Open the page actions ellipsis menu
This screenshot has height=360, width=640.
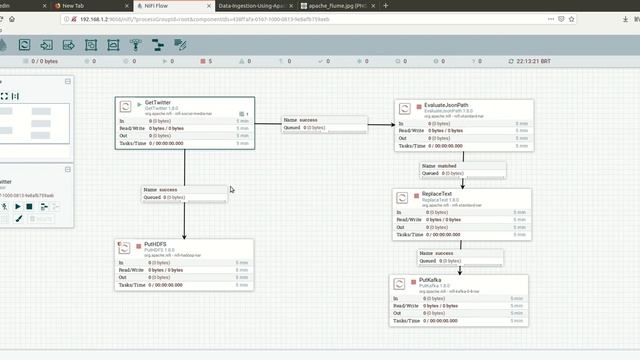click(x=551, y=19)
